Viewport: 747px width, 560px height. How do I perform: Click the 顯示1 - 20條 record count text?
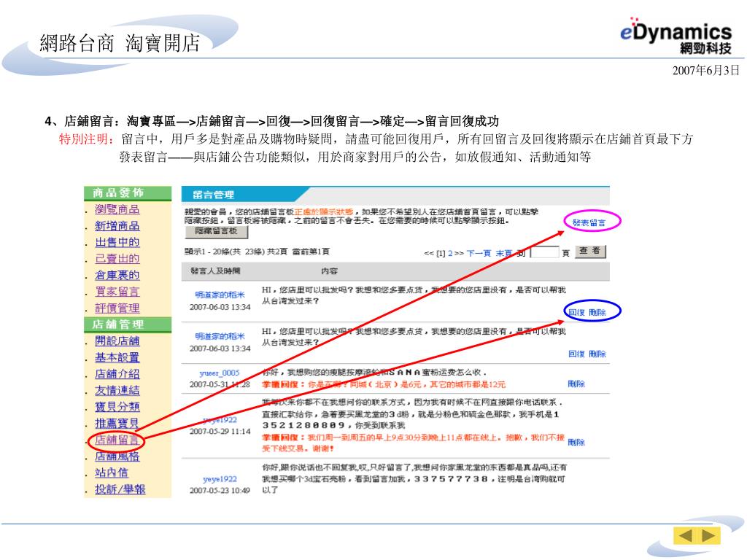[x=257, y=252]
